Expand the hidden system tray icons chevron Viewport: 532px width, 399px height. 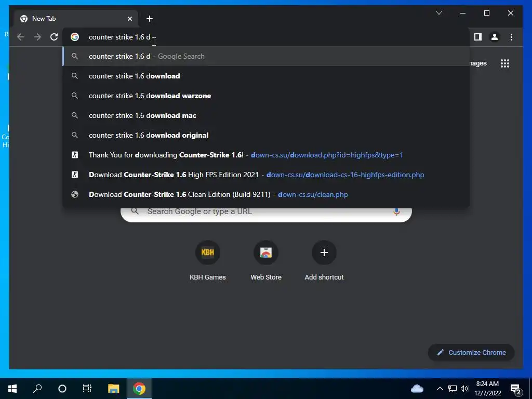pos(440,389)
